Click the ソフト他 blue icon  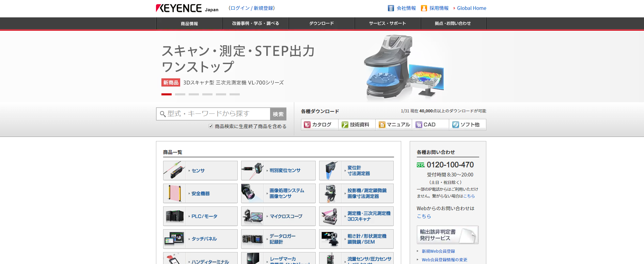coord(456,125)
